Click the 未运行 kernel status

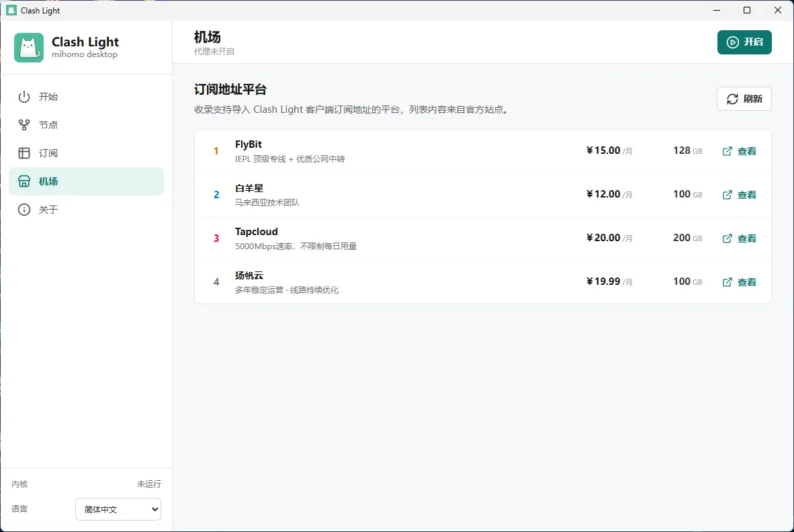[149, 484]
